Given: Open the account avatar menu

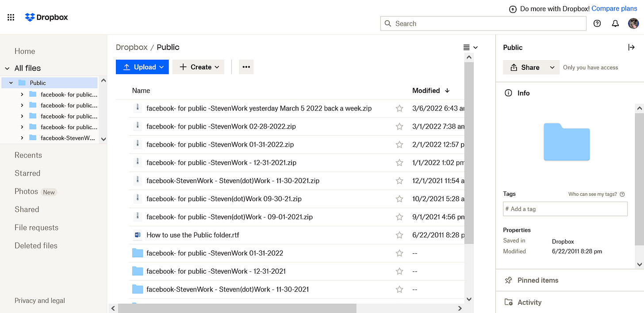Looking at the screenshot, I should coord(633,23).
